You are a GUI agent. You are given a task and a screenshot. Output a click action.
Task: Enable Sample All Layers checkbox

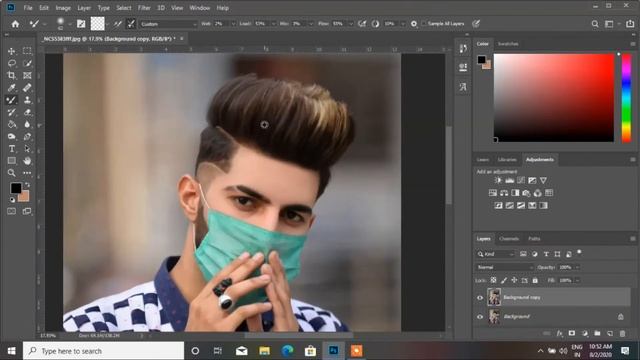click(424, 24)
